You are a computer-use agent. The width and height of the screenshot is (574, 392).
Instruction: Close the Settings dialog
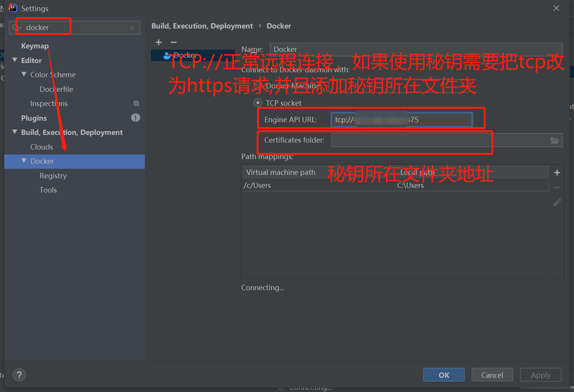click(x=556, y=8)
